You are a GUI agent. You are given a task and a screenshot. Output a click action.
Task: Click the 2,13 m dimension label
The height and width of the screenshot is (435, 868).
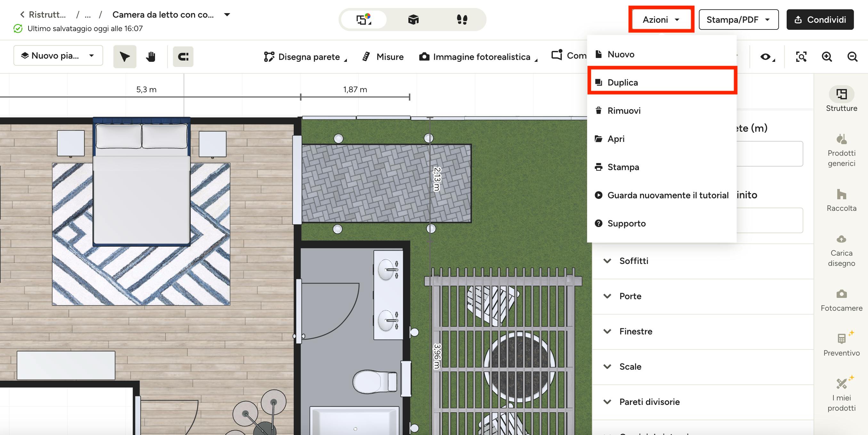[437, 179]
